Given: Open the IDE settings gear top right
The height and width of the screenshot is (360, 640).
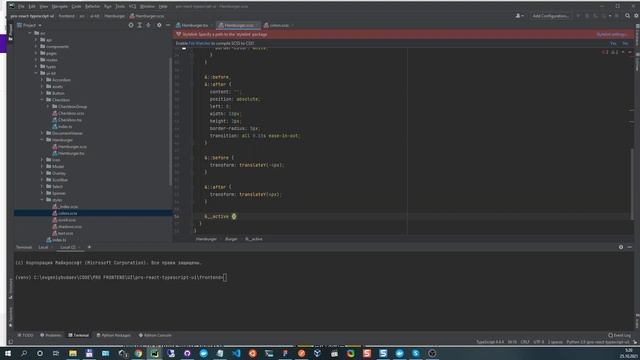Looking at the screenshot, I should click(x=636, y=16).
